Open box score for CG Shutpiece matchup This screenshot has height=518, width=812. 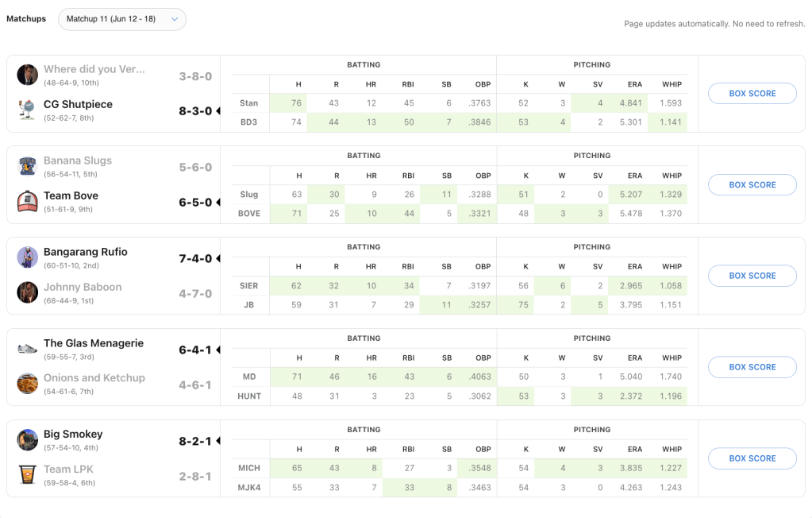[x=752, y=94]
